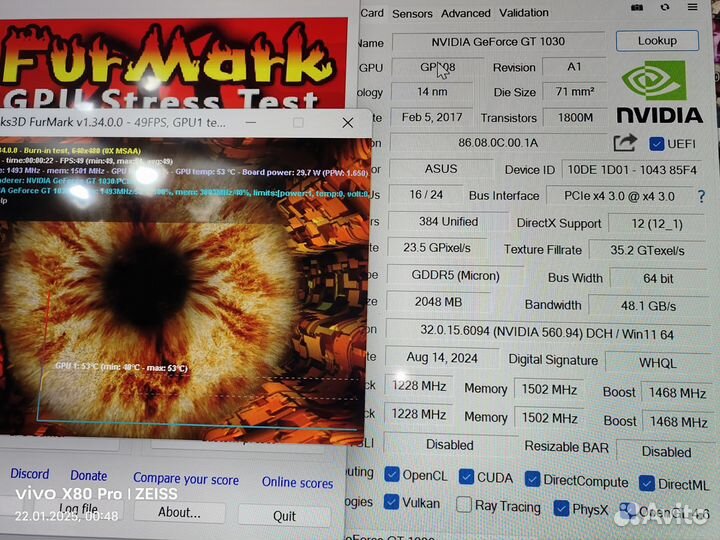This screenshot has height=540, width=720.
Task: Click the NVIDIA logo image
Action: [658, 91]
